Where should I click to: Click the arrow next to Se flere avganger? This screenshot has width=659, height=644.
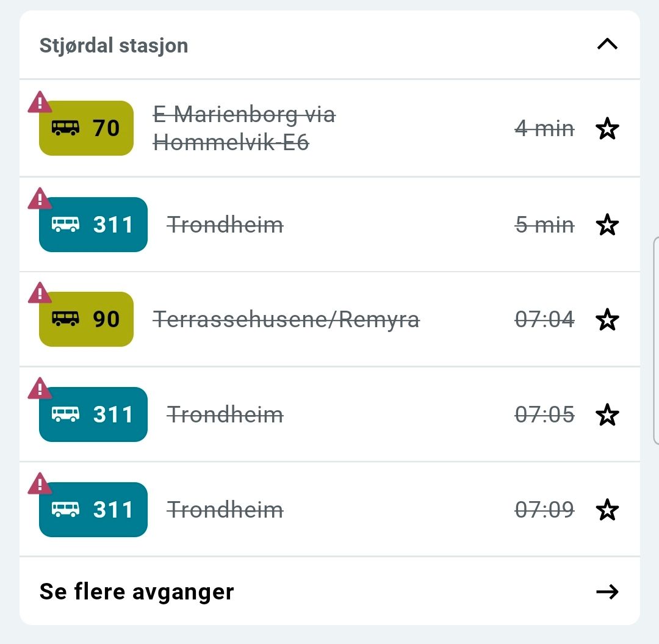pos(607,592)
